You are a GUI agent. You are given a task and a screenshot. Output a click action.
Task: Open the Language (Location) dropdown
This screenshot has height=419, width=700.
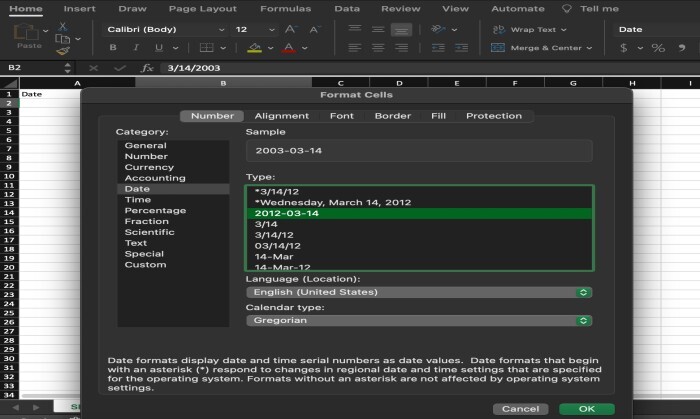coord(418,292)
